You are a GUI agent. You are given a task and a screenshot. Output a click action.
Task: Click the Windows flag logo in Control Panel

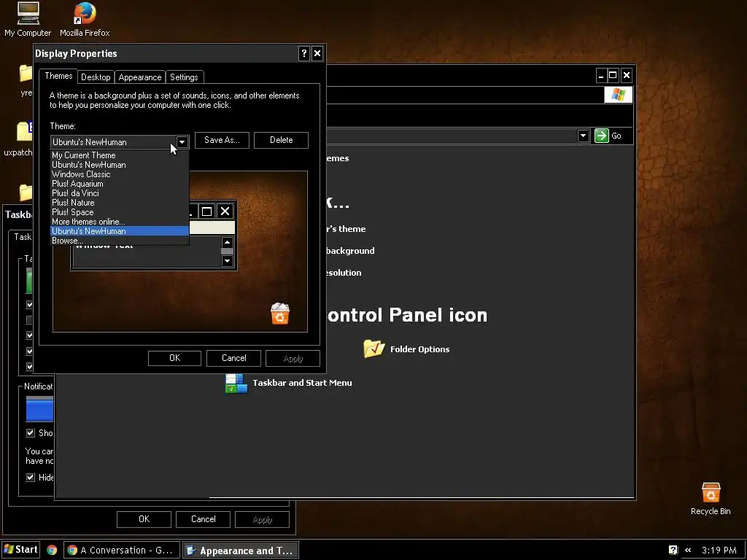(x=618, y=95)
